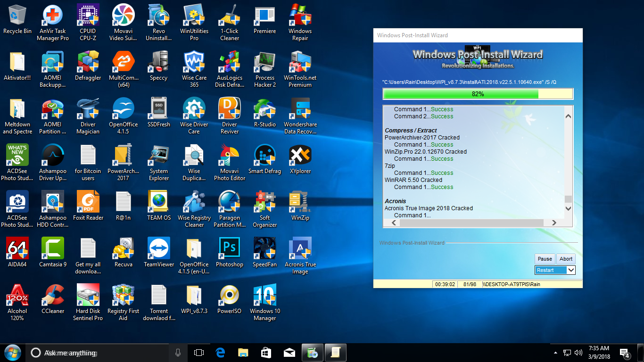Open the Recuva icon

point(123,253)
